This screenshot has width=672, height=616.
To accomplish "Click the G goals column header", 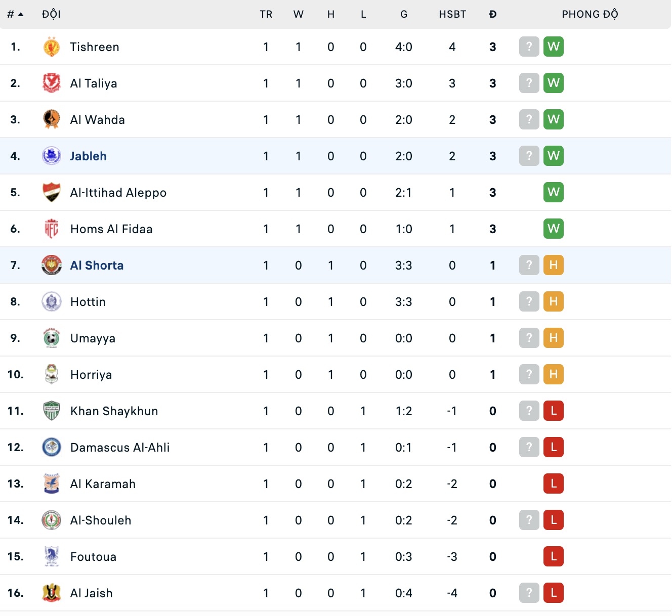I will click(x=403, y=14).
